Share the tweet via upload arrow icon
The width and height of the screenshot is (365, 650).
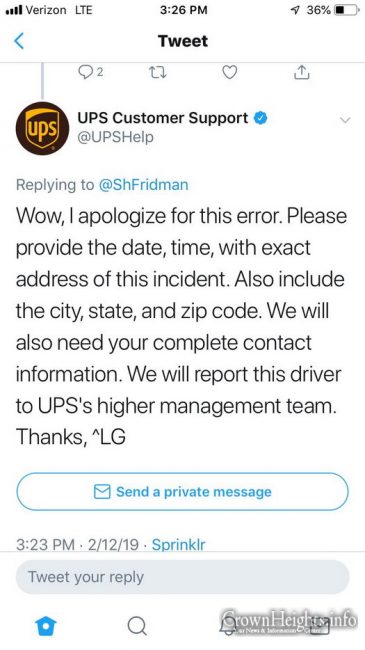[x=302, y=73]
